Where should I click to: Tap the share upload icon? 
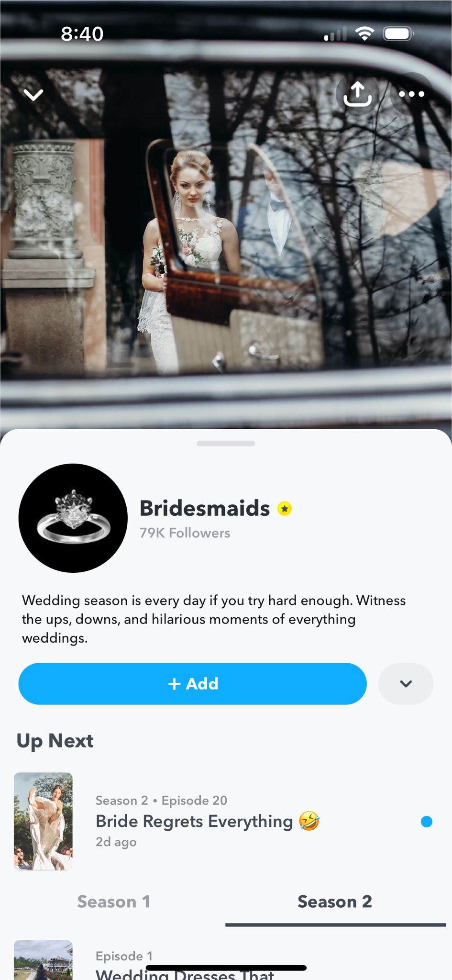point(357,94)
